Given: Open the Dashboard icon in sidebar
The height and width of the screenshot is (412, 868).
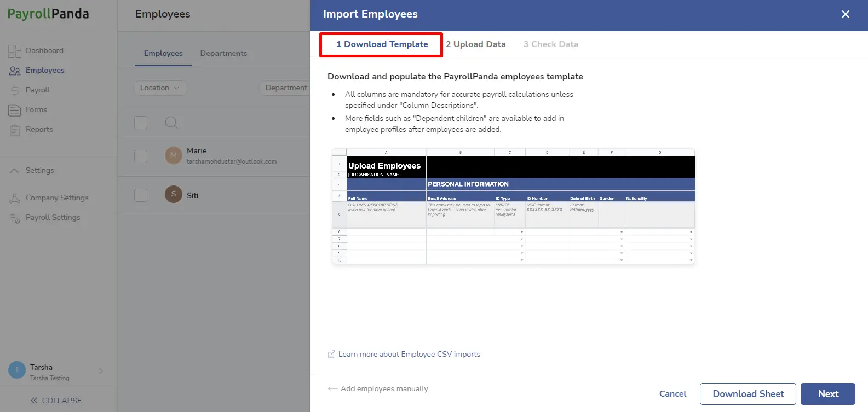Looking at the screenshot, I should pyautogui.click(x=15, y=51).
